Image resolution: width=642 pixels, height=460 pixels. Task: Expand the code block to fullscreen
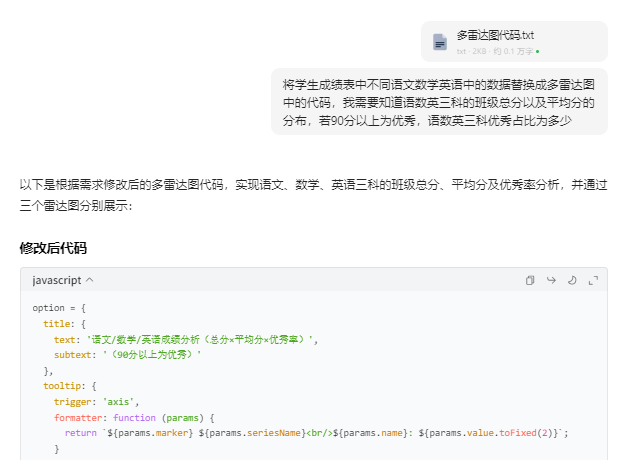click(x=593, y=280)
